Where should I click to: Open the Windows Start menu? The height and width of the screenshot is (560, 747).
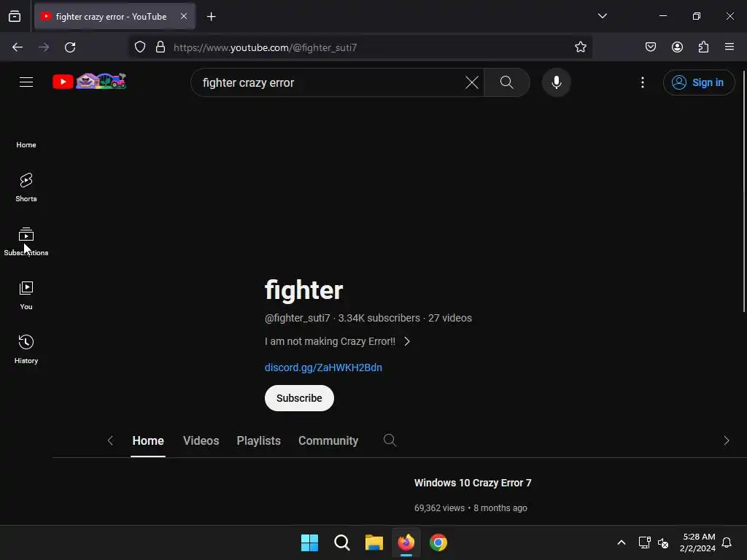[x=309, y=542]
